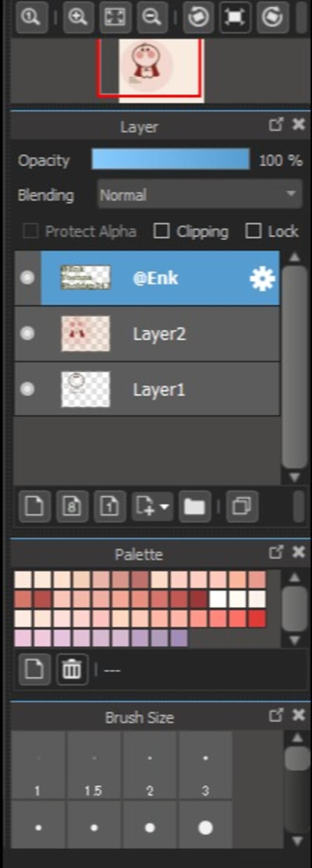Open @Enk layer settings gear
The width and height of the screenshot is (312, 868).
point(262,278)
